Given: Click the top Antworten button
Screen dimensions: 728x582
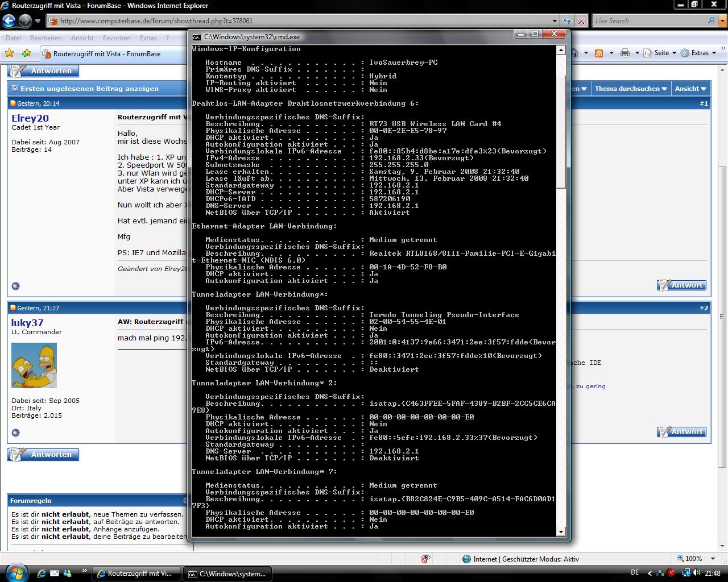Looking at the screenshot, I should (x=43, y=71).
